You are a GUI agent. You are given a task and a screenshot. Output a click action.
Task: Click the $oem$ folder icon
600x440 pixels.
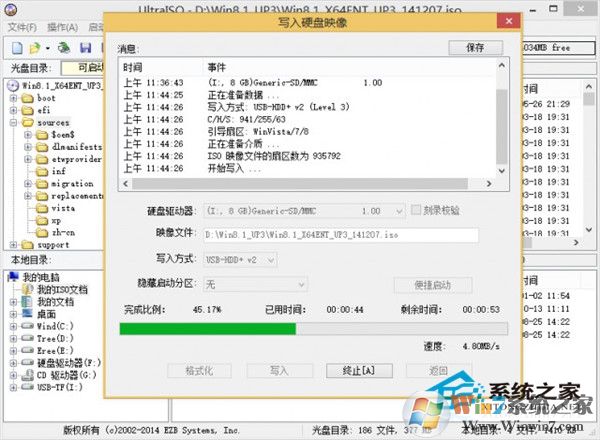[x=42, y=135]
